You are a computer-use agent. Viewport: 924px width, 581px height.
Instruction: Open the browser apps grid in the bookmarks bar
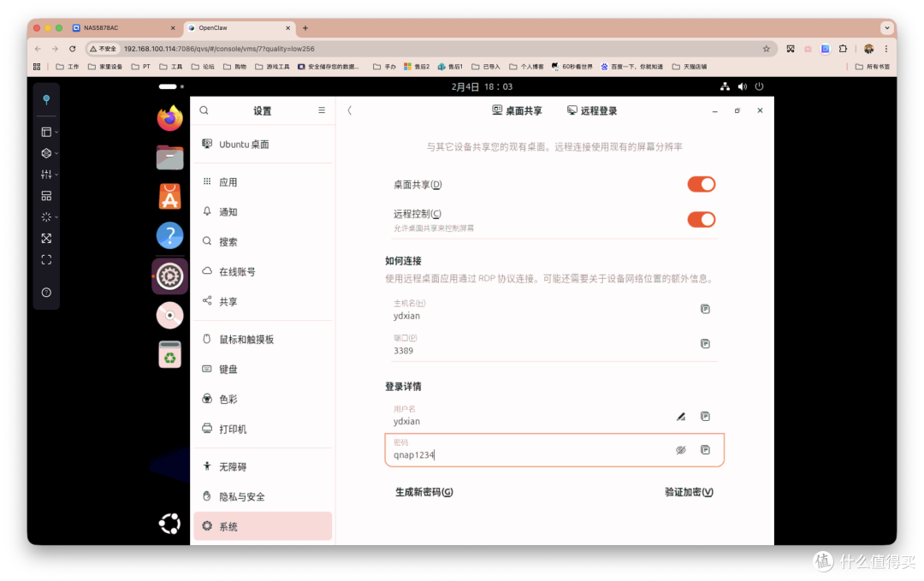(x=37, y=67)
